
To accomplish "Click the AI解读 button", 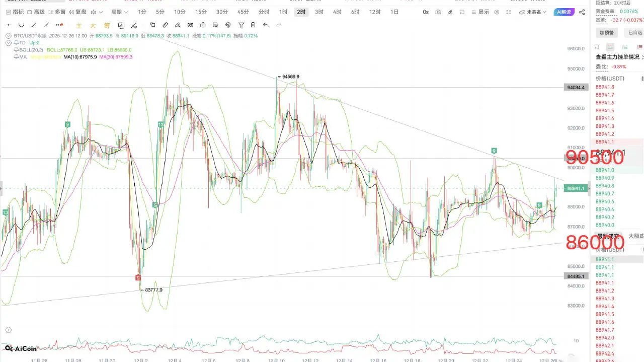I will coord(564,12).
